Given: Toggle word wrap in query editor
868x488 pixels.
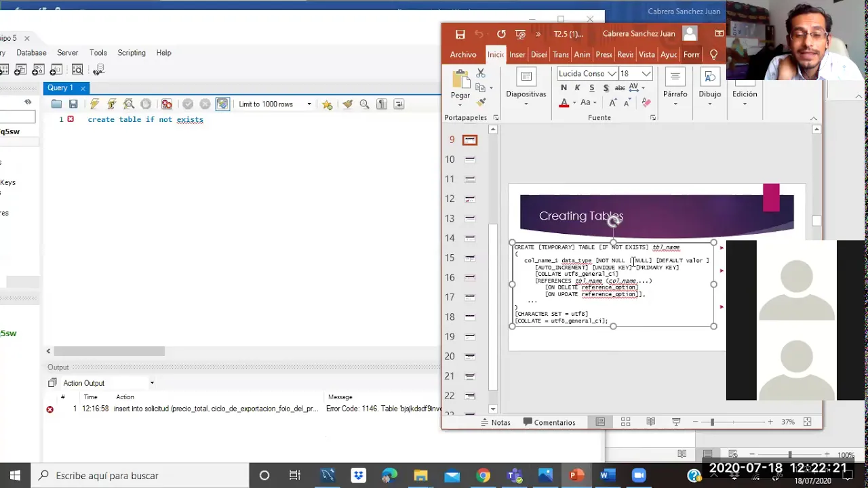Looking at the screenshot, I should (x=399, y=104).
